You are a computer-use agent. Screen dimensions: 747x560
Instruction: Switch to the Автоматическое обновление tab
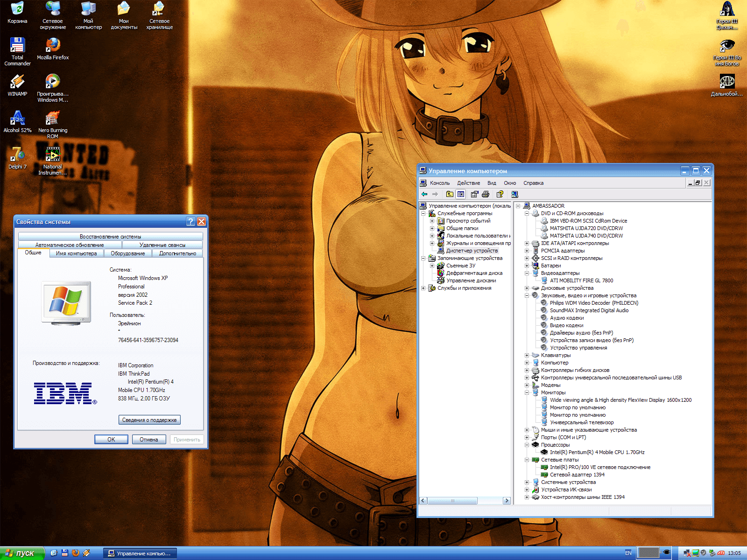pos(70,245)
